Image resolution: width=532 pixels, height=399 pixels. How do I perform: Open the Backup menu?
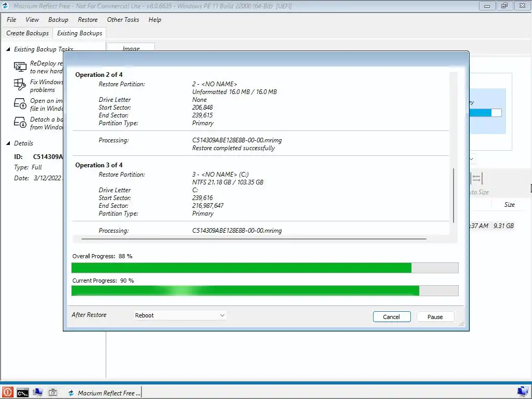point(58,20)
